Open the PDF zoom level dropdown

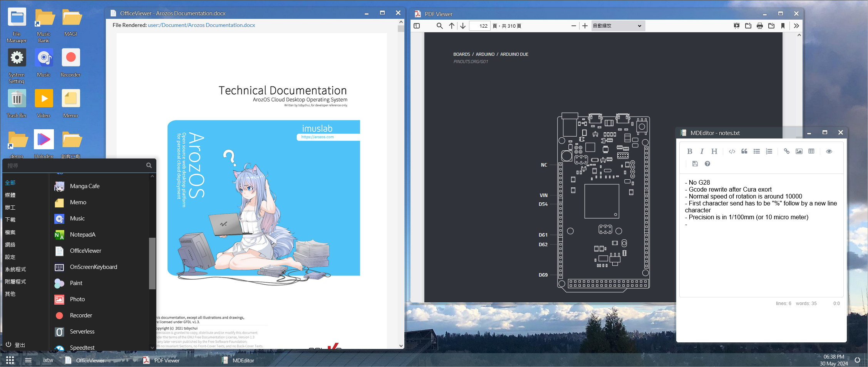[617, 26]
